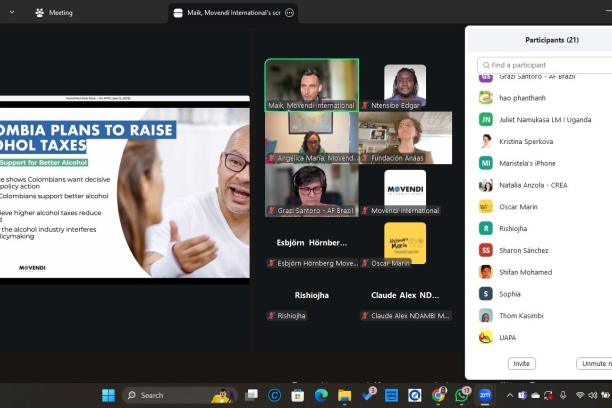This screenshot has width=612, height=408.
Task: Click the Movendi International logo video tile
Action: [x=405, y=191]
